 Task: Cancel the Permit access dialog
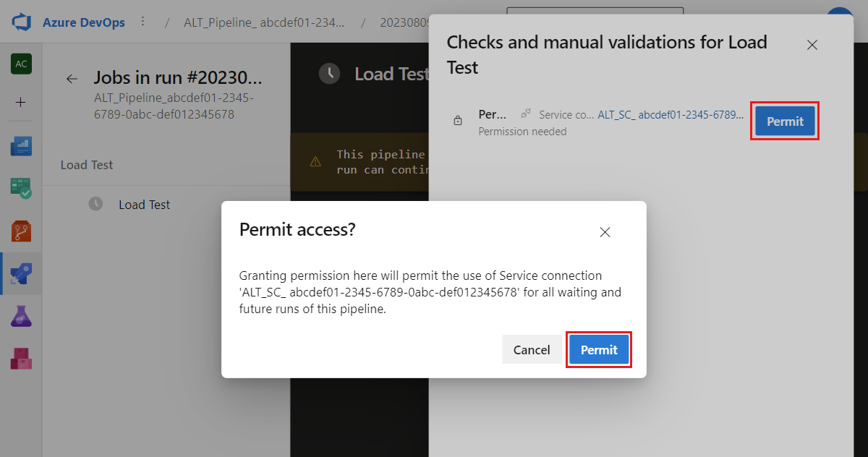[x=532, y=350]
